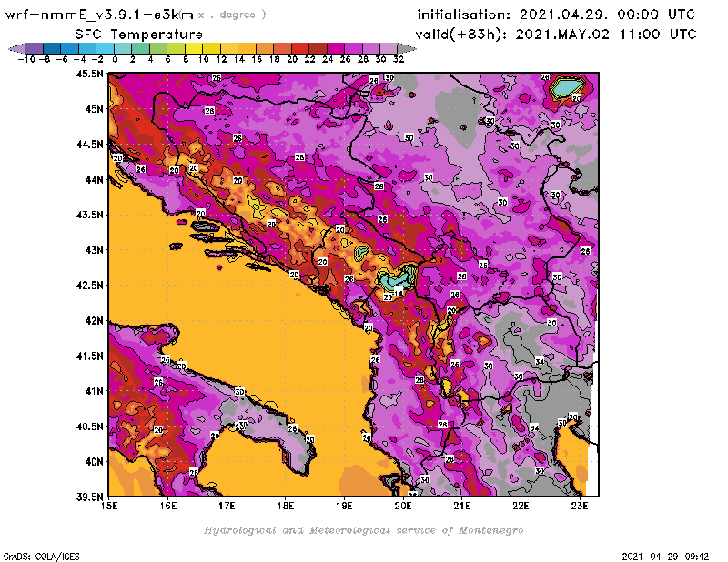Click the 45.5N latitude axis label
This screenshot has height=562, width=728.
tap(89, 74)
